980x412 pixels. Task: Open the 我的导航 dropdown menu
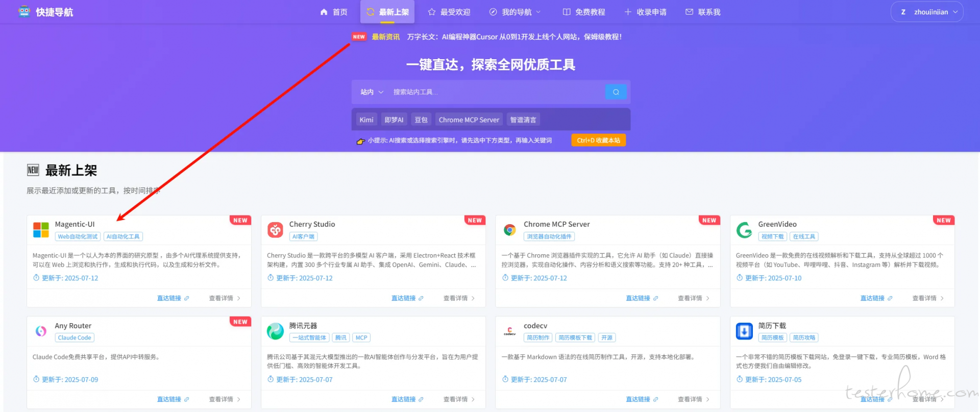[x=515, y=12]
